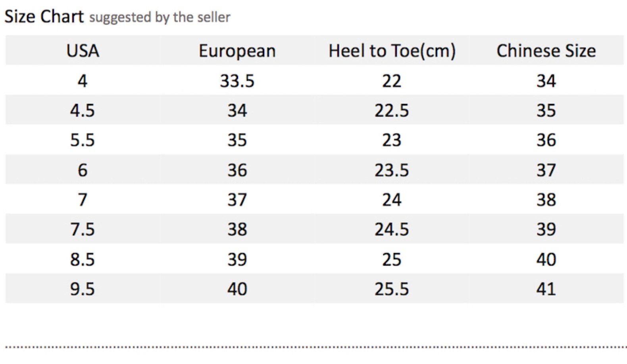Click the Chinese Size column header
Image resolution: width=627 pixels, height=364 pixels.
tap(546, 51)
